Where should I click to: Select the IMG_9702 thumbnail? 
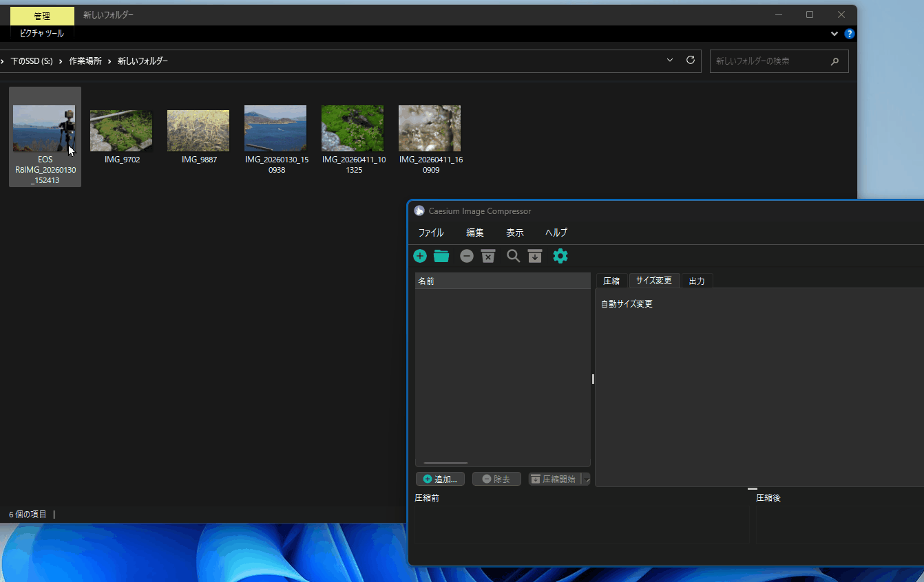(x=121, y=131)
